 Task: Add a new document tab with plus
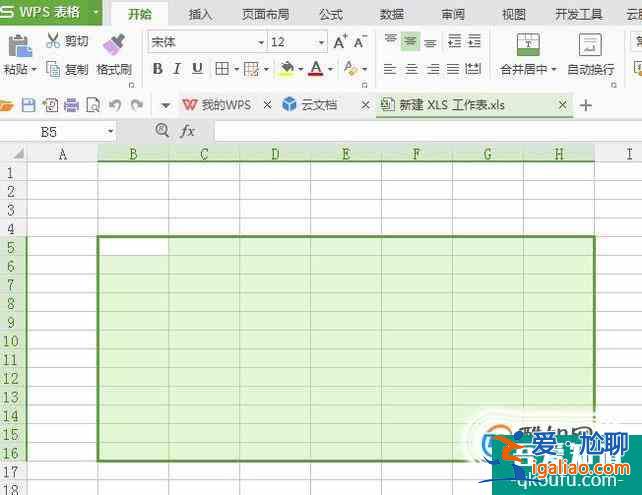[x=586, y=106]
